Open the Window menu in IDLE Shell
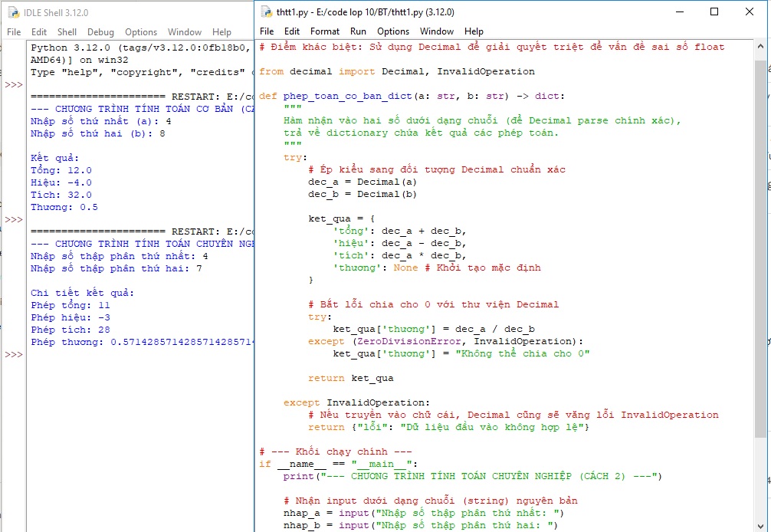The image size is (771, 532). [x=184, y=31]
